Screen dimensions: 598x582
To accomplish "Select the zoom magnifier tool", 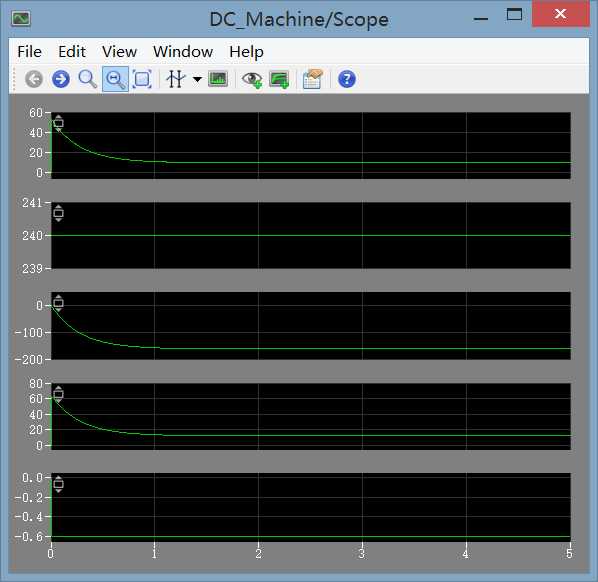I will [87, 79].
